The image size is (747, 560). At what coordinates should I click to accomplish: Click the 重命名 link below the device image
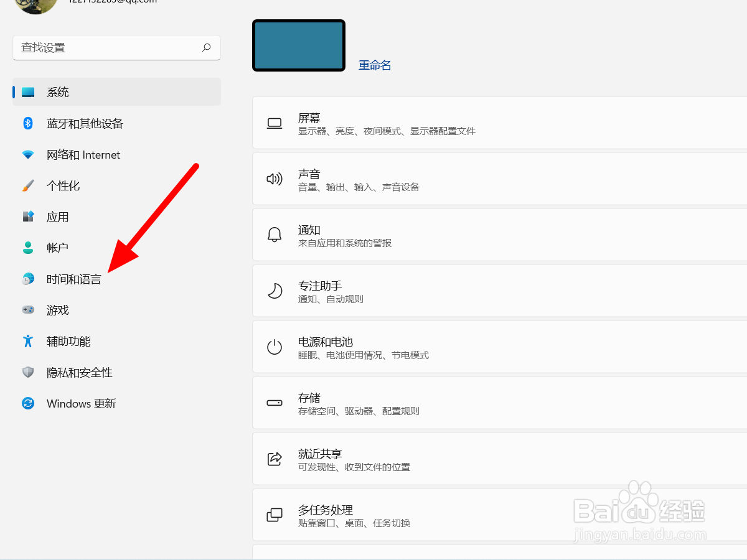pos(375,65)
